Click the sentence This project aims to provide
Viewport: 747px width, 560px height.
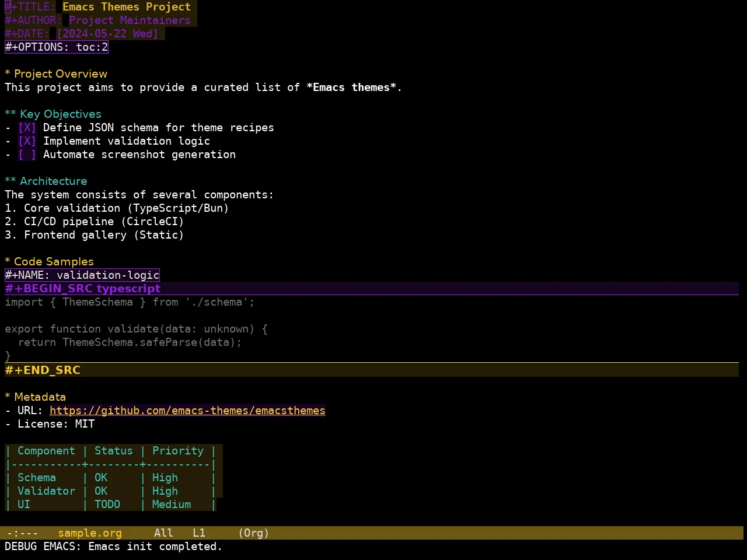[203, 87]
